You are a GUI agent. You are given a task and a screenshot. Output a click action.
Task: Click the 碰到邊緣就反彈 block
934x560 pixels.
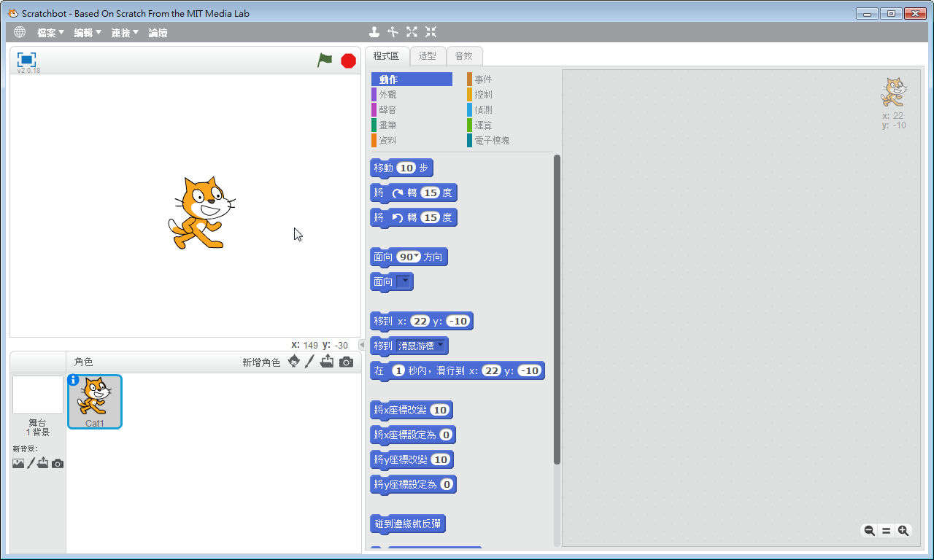[408, 524]
